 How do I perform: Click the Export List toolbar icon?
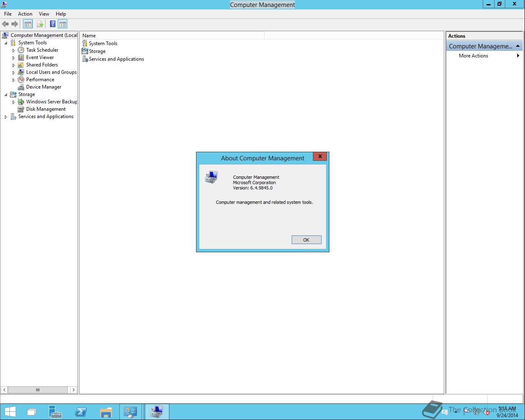point(40,24)
